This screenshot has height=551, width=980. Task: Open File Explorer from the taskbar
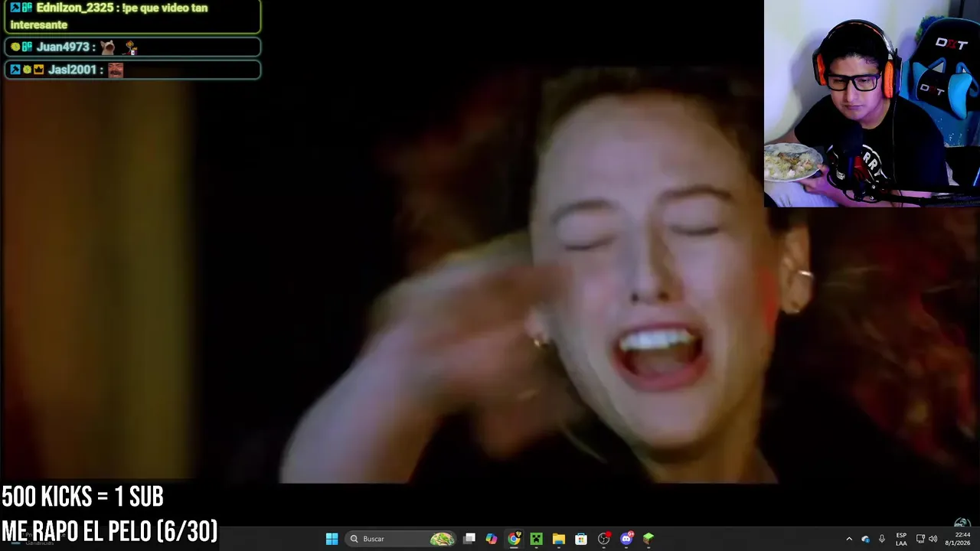[x=559, y=539]
